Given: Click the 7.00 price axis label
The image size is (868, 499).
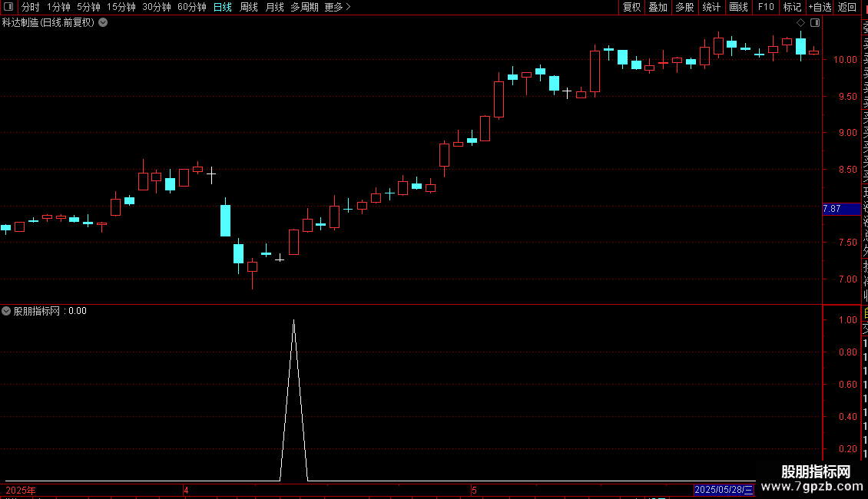Looking at the screenshot, I should [847, 279].
